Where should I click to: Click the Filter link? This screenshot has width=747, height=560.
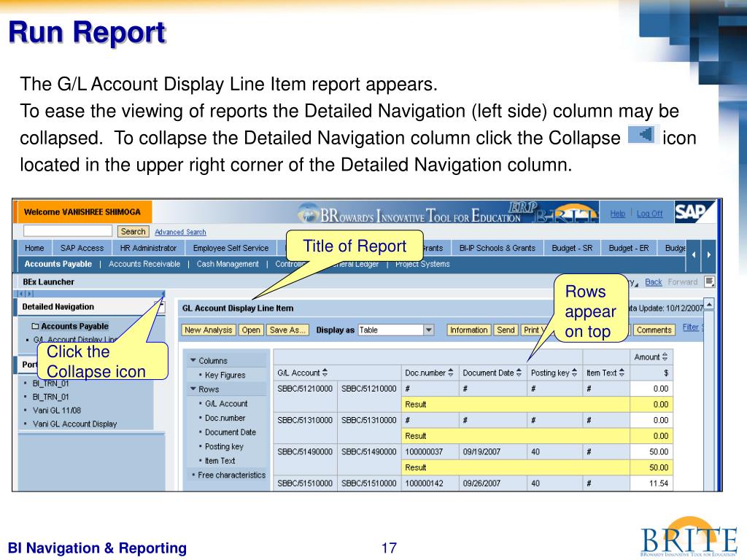[x=690, y=327]
